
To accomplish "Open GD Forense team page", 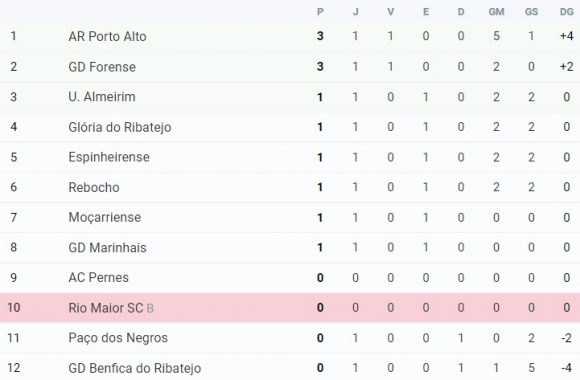I will [102, 67].
